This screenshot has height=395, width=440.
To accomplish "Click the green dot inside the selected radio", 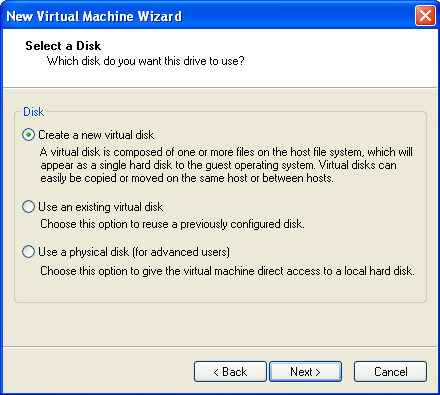I will point(28,135).
